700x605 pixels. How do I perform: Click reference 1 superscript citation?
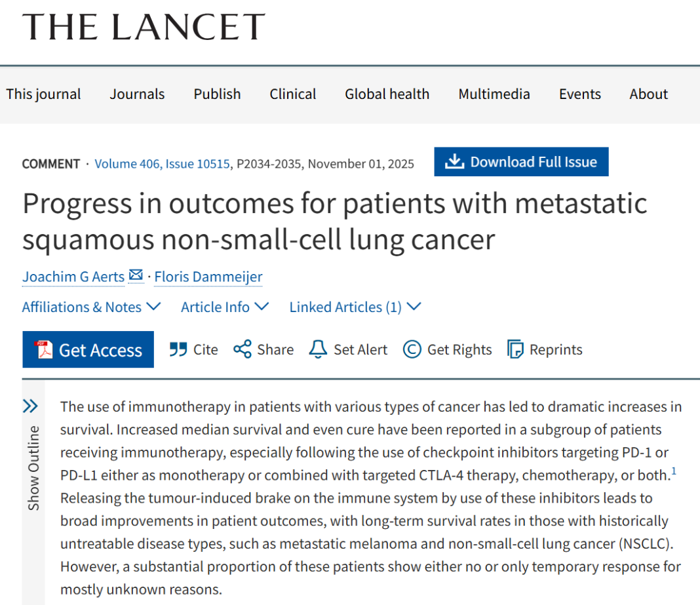pos(673,470)
